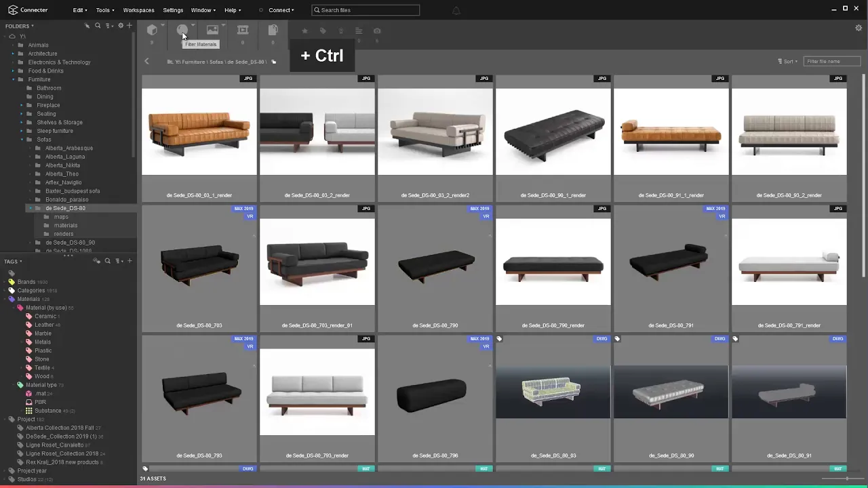Image resolution: width=868 pixels, height=488 pixels.
Task: Open folders list options dropdown
Action: pyautogui.click(x=109, y=26)
